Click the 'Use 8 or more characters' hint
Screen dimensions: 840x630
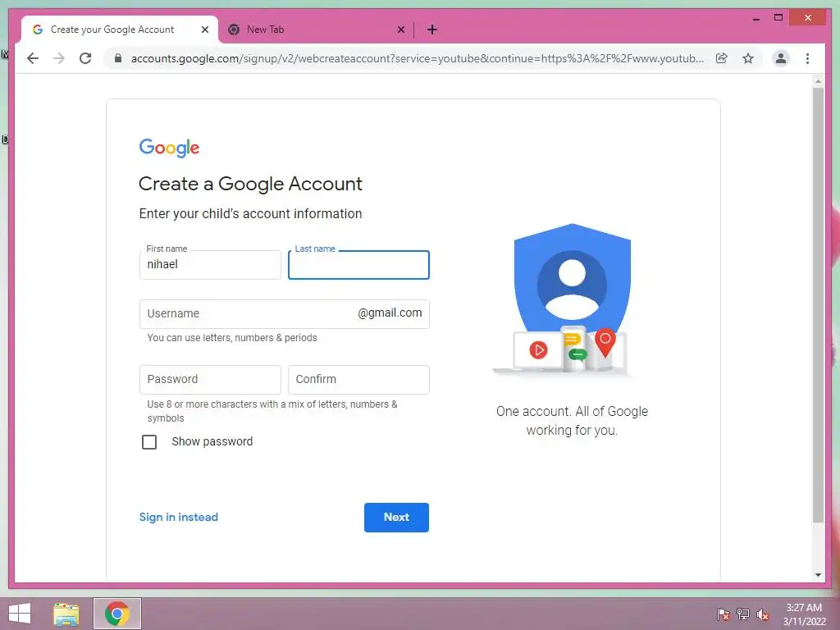pyautogui.click(x=272, y=412)
